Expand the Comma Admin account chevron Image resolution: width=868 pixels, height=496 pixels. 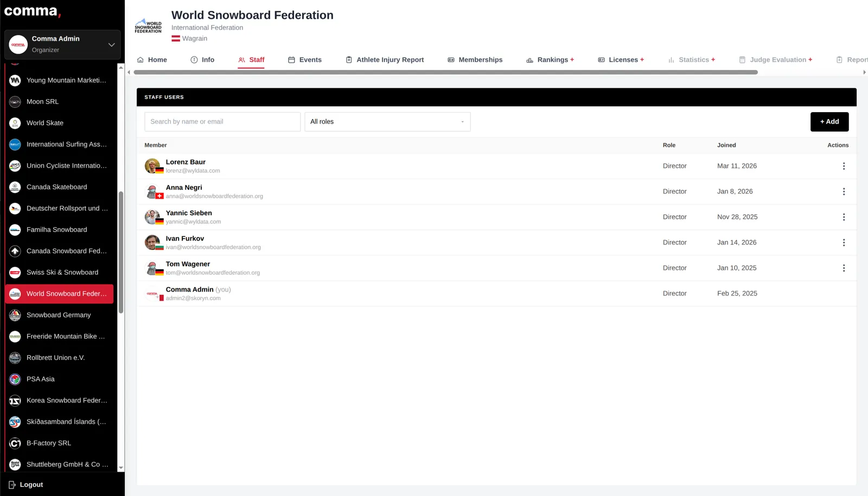coord(111,44)
